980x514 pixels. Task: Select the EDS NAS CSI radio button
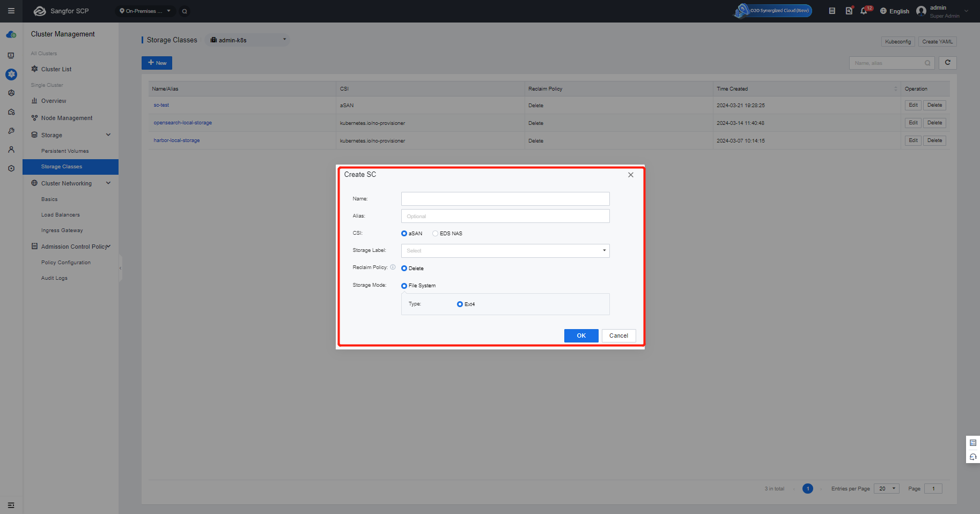[435, 233]
